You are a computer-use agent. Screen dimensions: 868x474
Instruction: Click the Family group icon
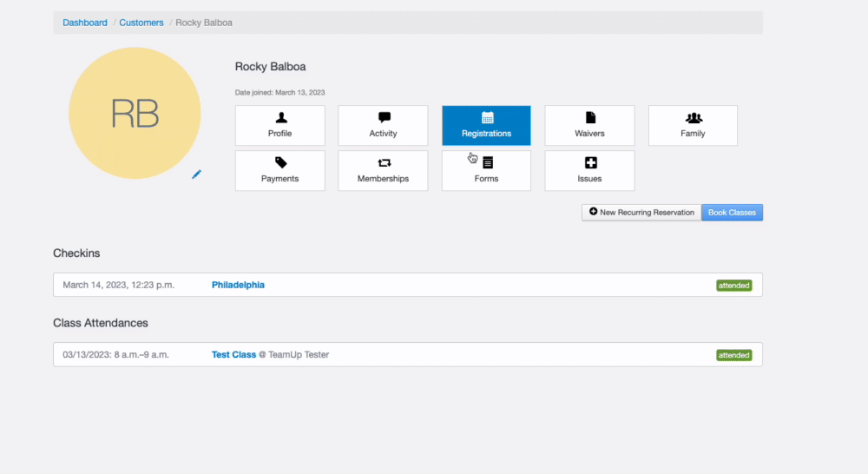(693, 118)
